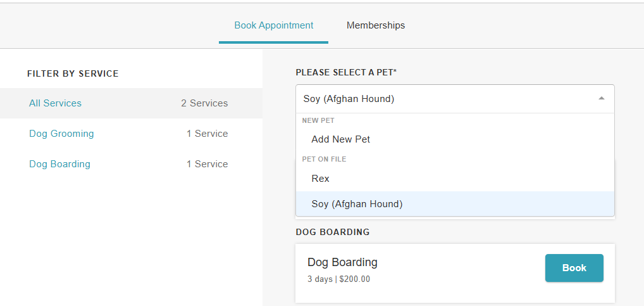Click the caret arrow on pet dropdown
644x306 pixels.
point(601,99)
